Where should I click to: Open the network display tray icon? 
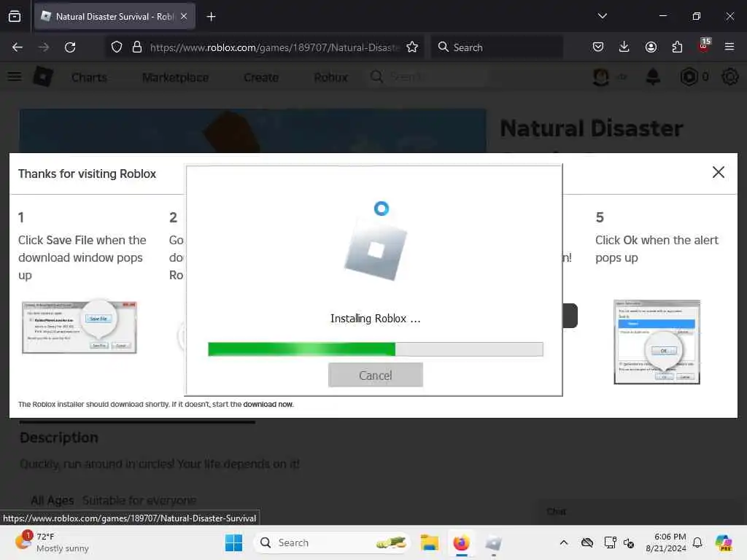611,542
